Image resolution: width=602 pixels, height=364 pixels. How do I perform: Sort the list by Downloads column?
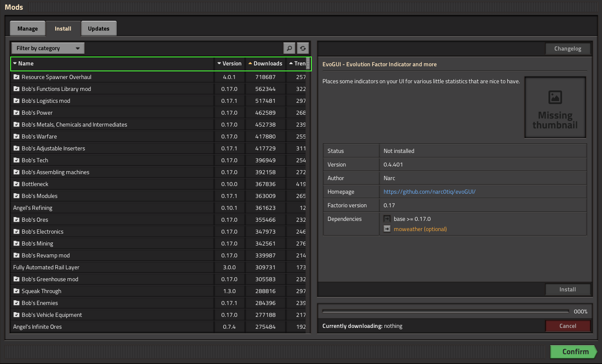(265, 64)
